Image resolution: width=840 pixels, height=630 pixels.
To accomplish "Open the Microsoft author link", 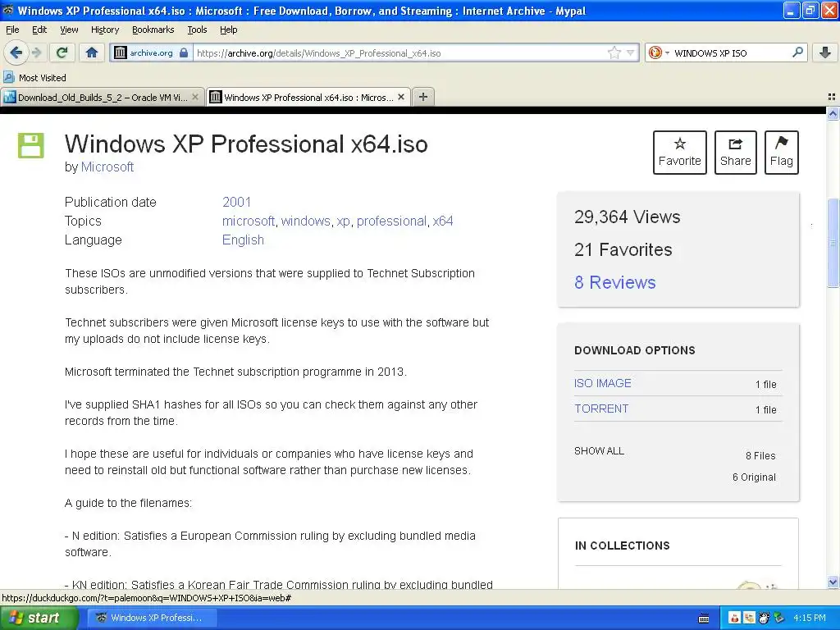I will tap(107, 167).
